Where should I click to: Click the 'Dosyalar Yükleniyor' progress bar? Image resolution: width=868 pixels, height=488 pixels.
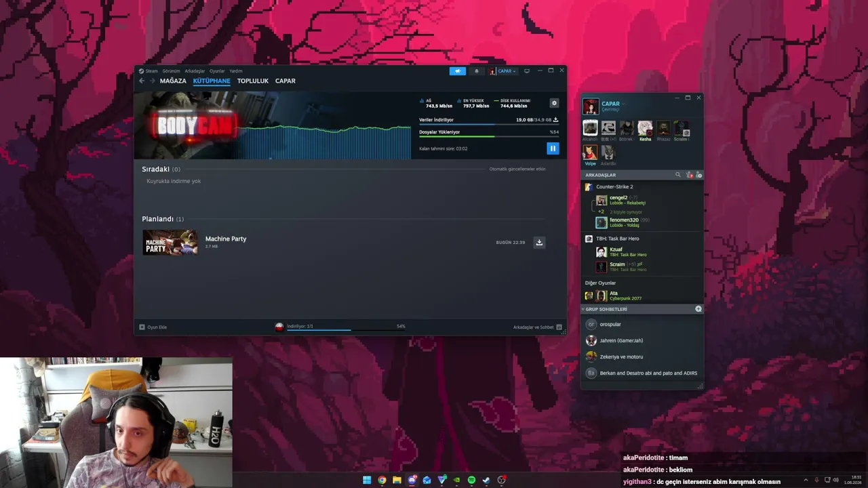[489, 136]
